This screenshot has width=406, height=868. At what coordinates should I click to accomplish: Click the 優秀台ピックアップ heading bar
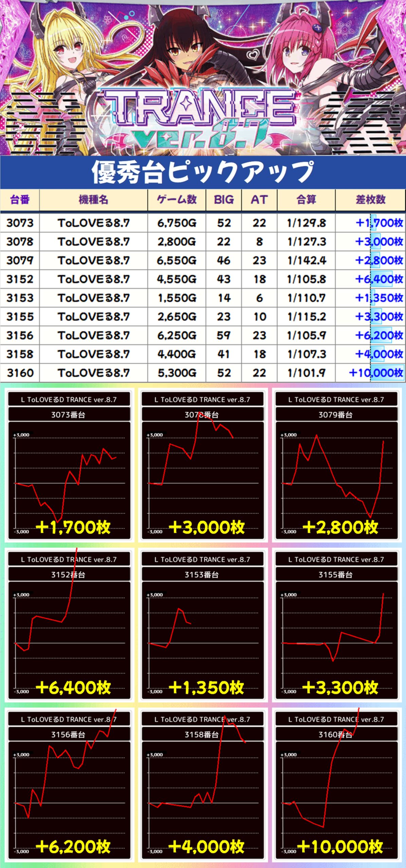tap(203, 172)
